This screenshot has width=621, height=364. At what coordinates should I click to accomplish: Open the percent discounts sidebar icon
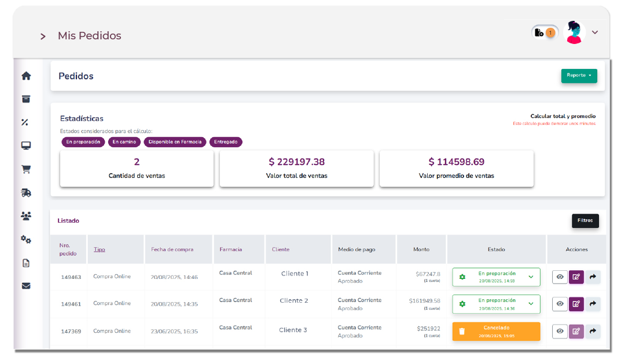(25, 123)
